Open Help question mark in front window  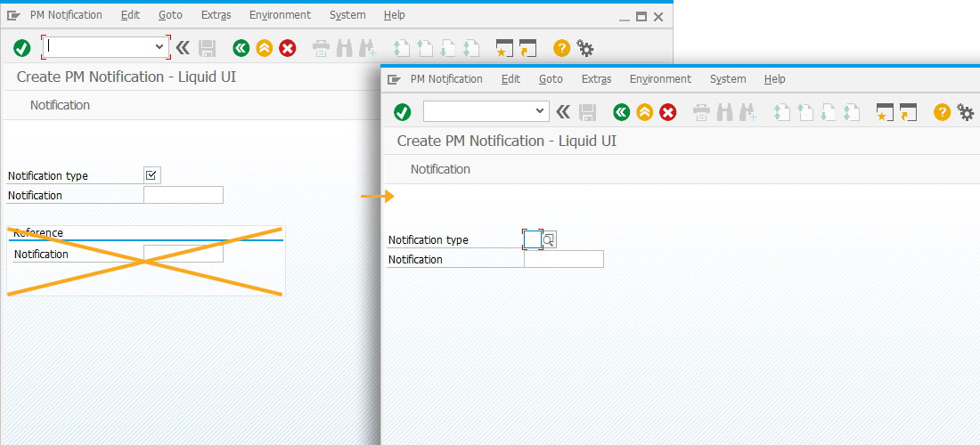click(x=942, y=112)
